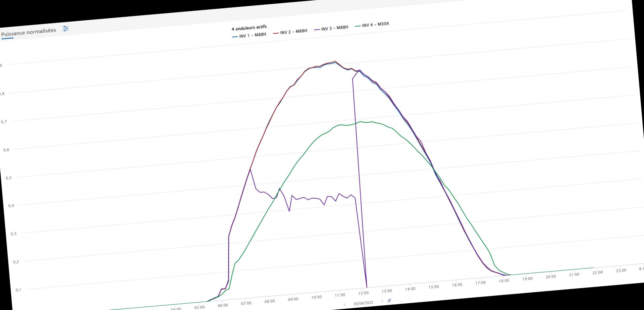The height and width of the screenshot is (310, 644).
Task: Toggle the INV 4 – M30A legend series
Action: coord(372,25)
